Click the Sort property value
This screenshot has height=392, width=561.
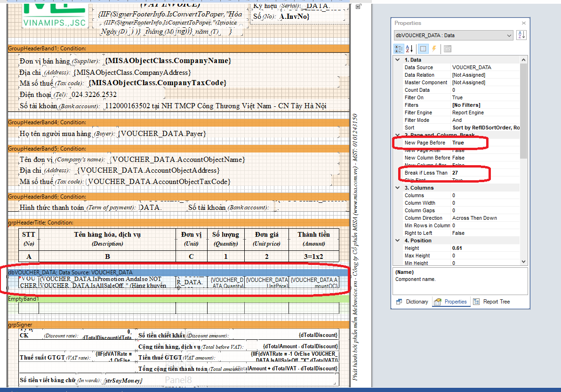486,128
